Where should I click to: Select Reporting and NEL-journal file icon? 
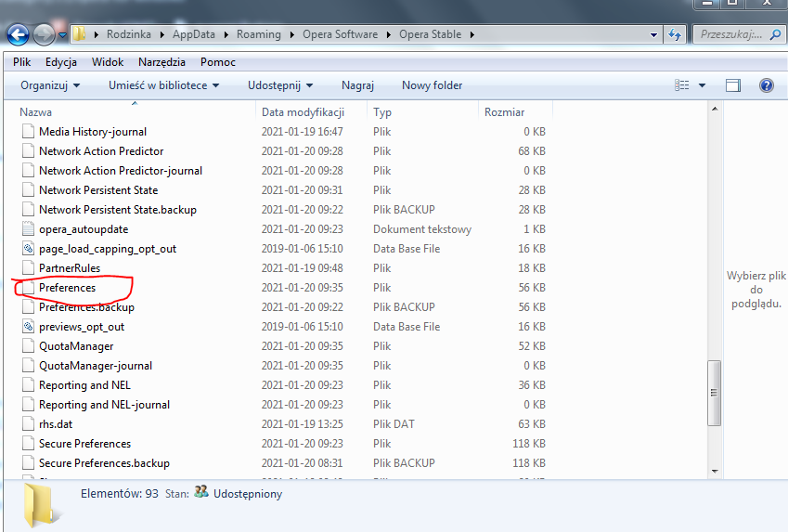click(28, 404)
